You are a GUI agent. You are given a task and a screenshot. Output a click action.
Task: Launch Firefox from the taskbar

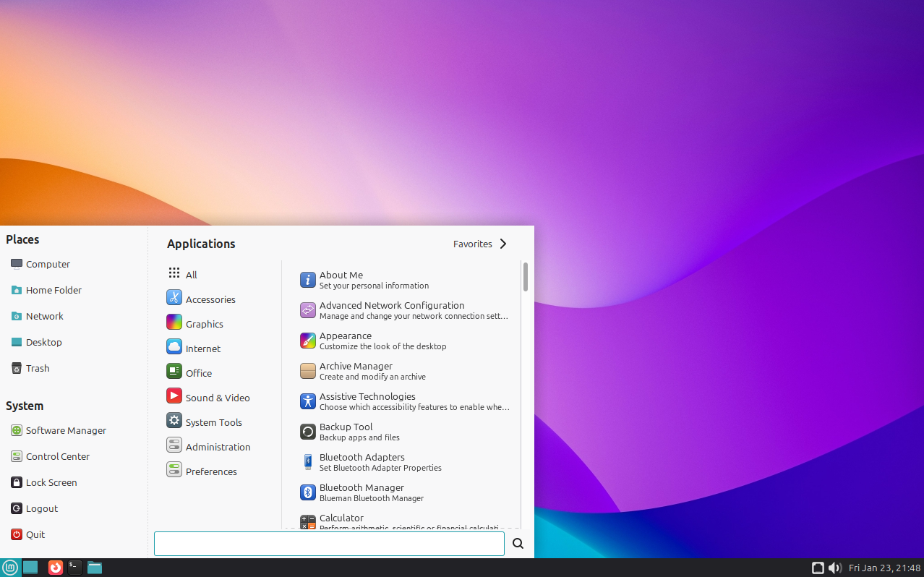coord(55,568)
